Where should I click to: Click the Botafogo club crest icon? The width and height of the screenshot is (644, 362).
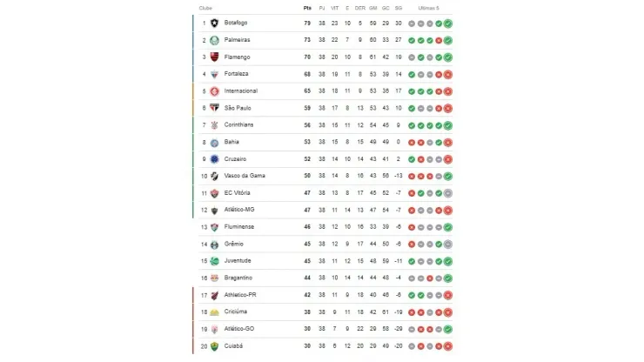[x=214, y=23]
